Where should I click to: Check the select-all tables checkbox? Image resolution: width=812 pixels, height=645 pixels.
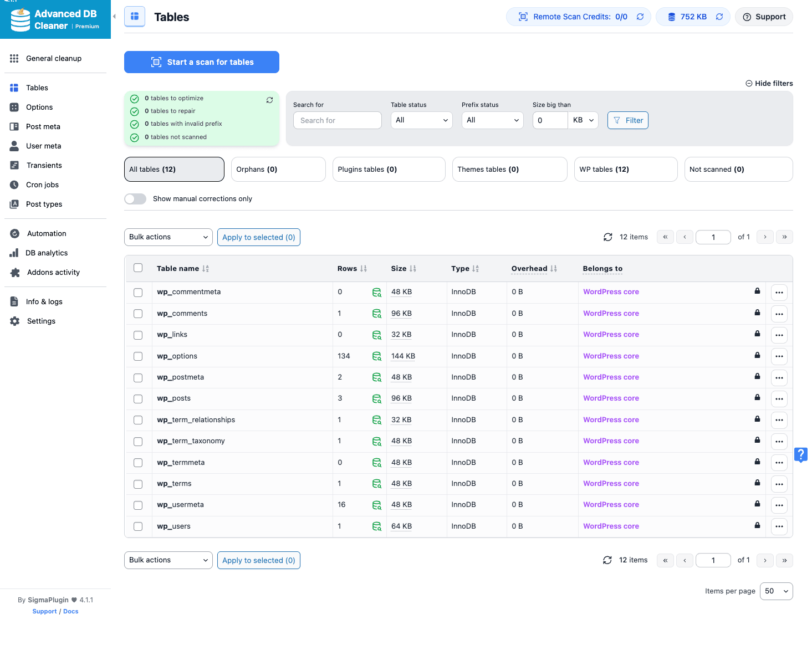coord(138,268)
